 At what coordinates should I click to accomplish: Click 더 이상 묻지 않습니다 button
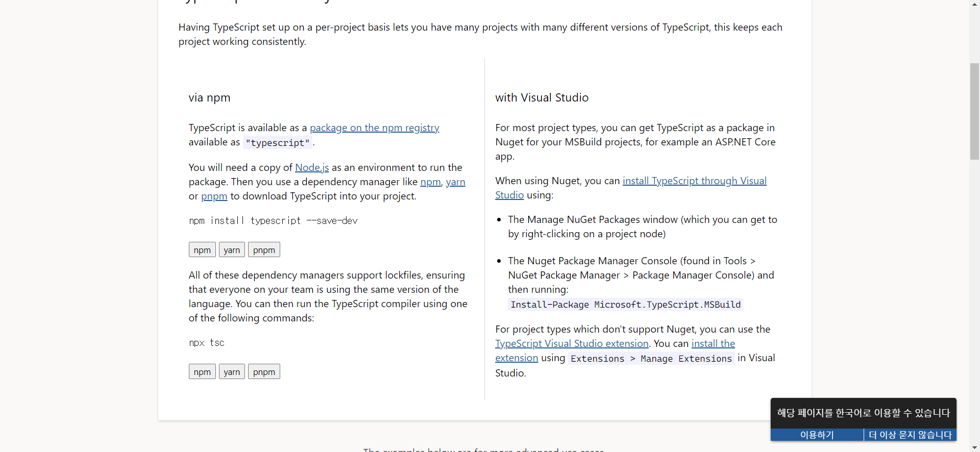[910, 435]
